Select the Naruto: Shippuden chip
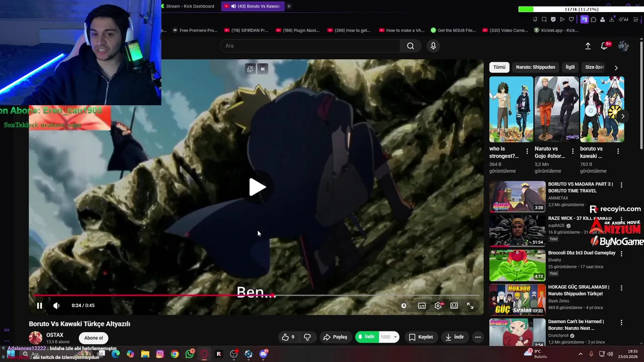Viewport: 644px width, 362px height. click(x=535, y=67)
